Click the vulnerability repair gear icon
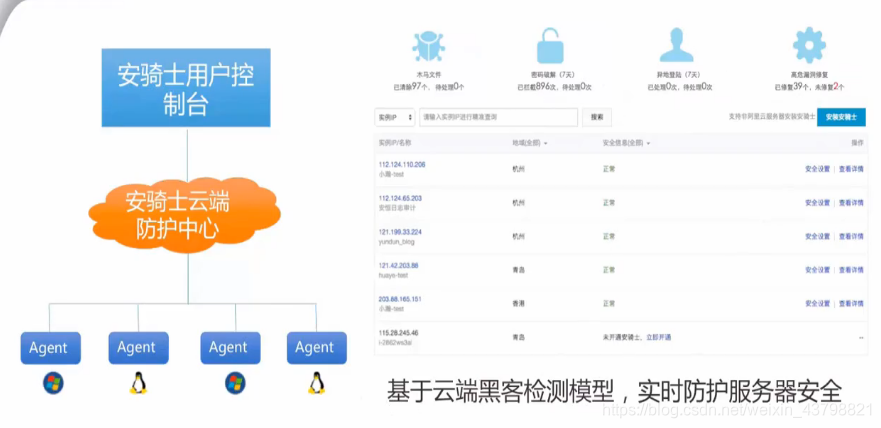Image resolution: width=881 pixels, height=428 pixels. click(x=809, y=45)
